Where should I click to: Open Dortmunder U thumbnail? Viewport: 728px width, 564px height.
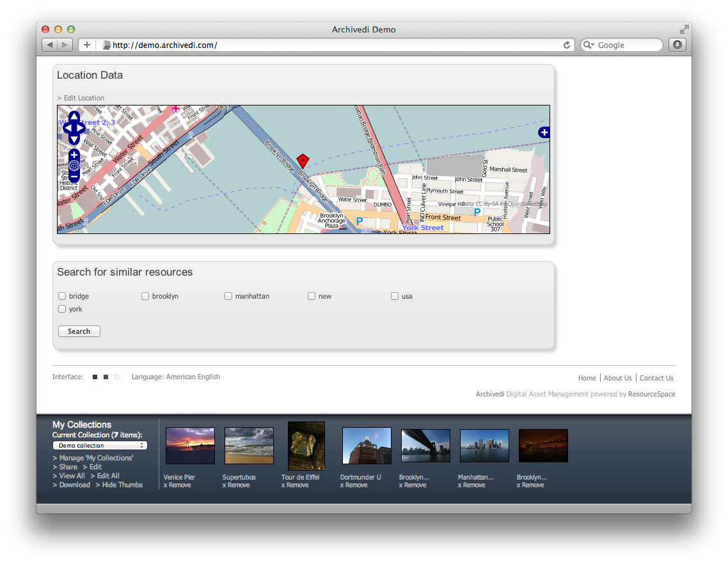(x=367, y=446)
